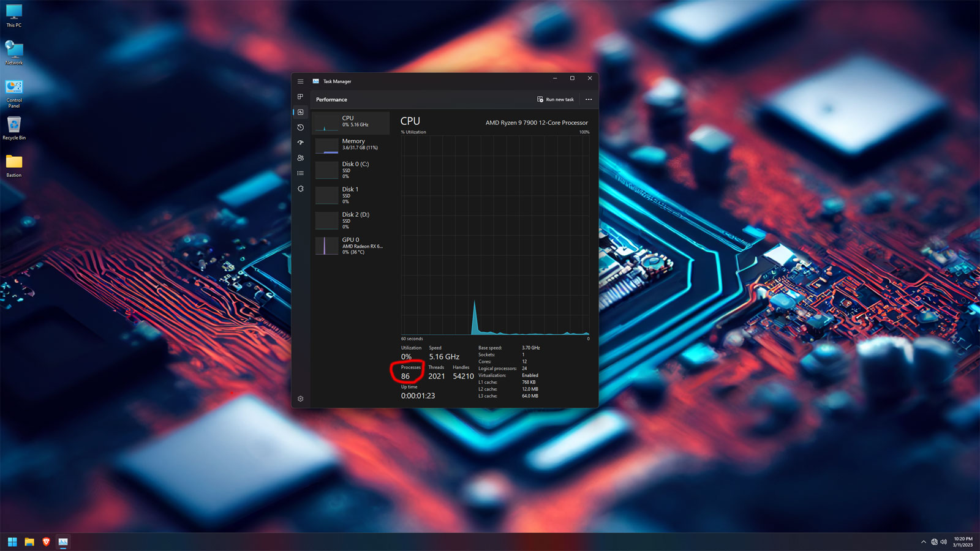Open the hamburger navigation menu
The height and width of the screenshot is (551, 980).
tap(300, 81)
